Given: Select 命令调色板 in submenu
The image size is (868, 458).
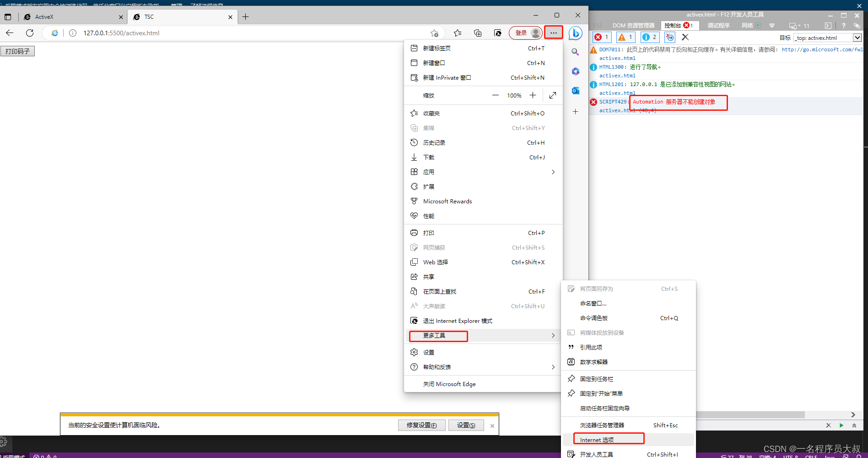Looking at the screenshot, I should click(628, 318).
